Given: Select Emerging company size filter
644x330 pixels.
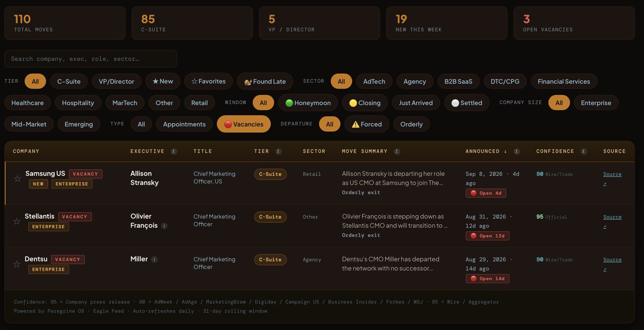Looking at the screenshot, I should pyautogui.click(x=79, y=124).
